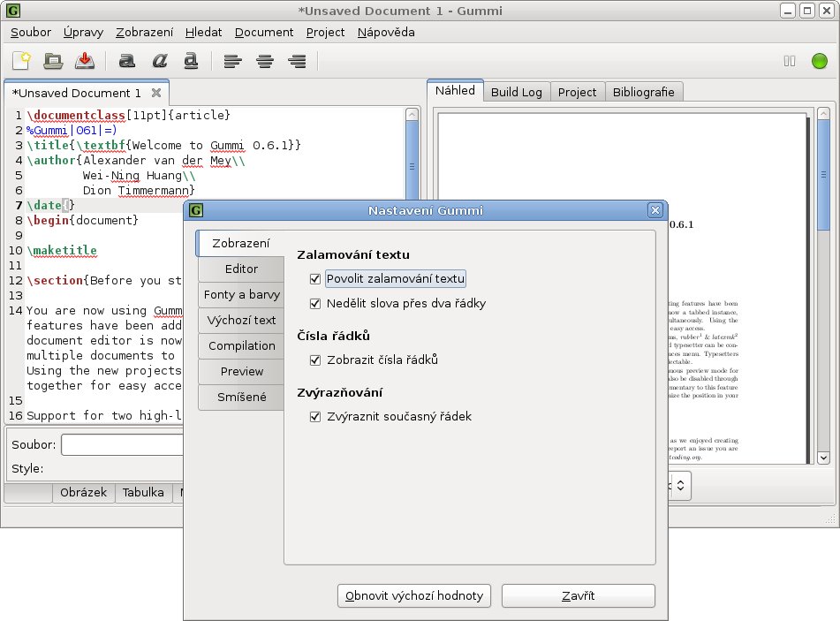Select the Tabulka tab at bottom
This screenshot has width=840, height=621.
point(143,492)
